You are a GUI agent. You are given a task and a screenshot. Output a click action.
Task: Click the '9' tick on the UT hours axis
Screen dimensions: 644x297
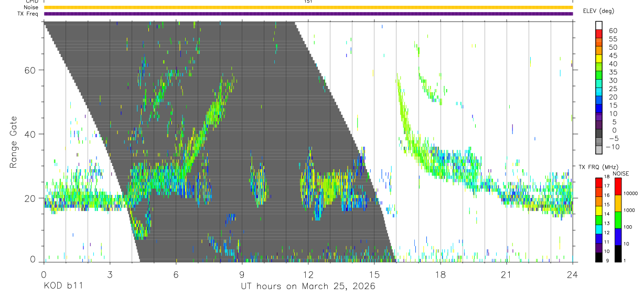242,274
